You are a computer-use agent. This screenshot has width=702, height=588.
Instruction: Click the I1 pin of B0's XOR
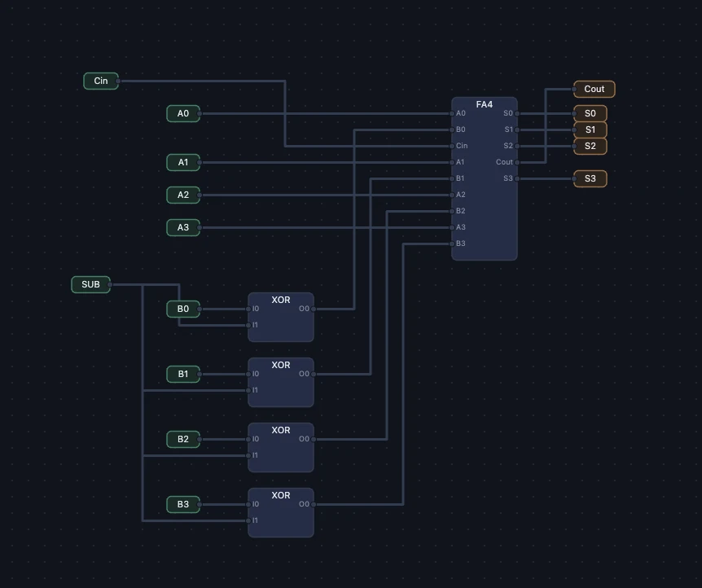click(x=248, y=325)
